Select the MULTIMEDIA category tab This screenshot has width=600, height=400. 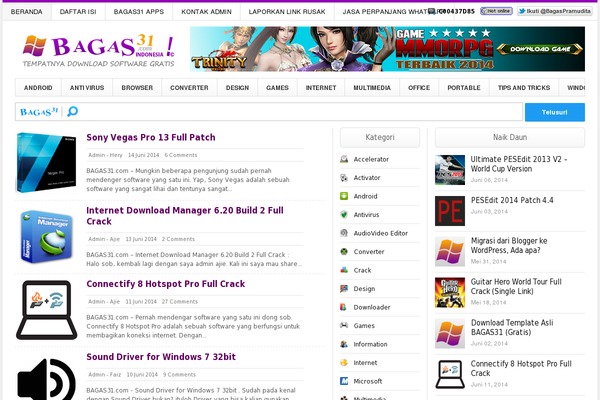pos(372,88)
